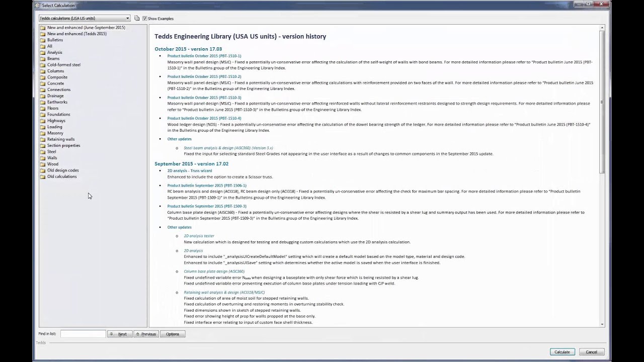Image resolution: width=644 pixels, height=362 pixels.
Task: Click the version history vertical scrollbar thumb
Action: point(602,102)
